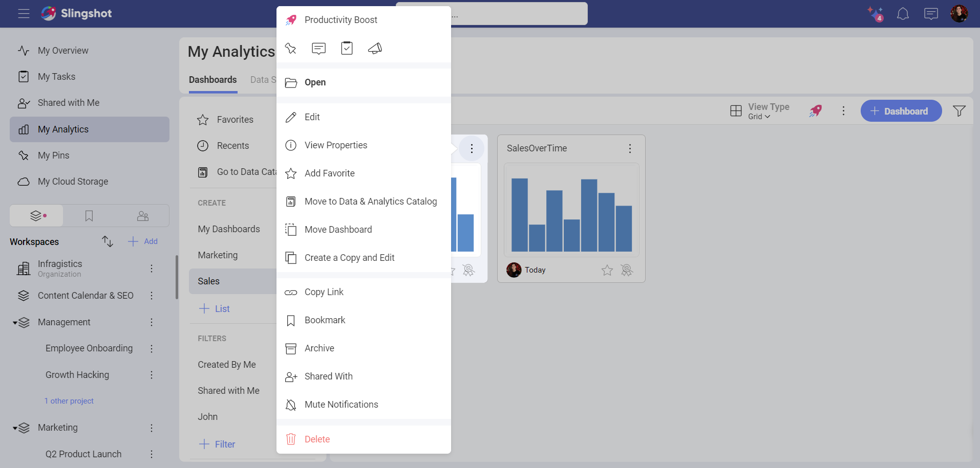Choose Open in the context menu
The image size is (980, 468).
tap(364, 82)
